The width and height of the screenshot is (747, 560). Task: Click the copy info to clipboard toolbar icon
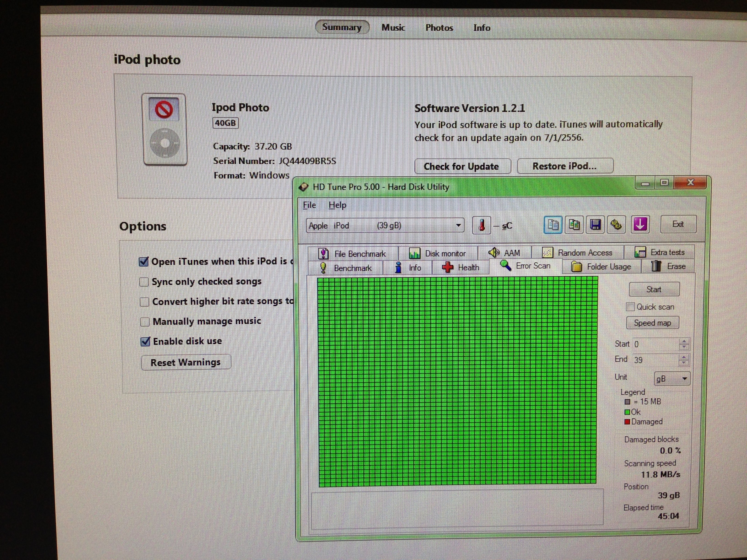click(x=553, y=224)
